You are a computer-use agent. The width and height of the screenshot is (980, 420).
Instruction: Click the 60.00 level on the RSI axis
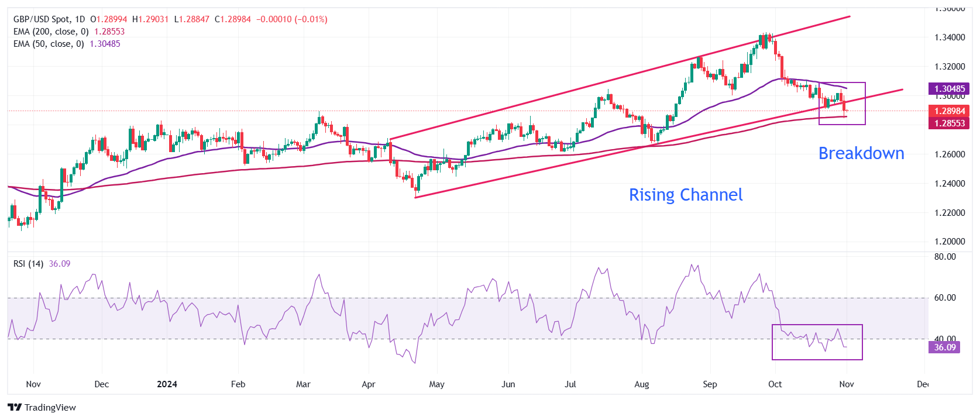pos(945,298)
